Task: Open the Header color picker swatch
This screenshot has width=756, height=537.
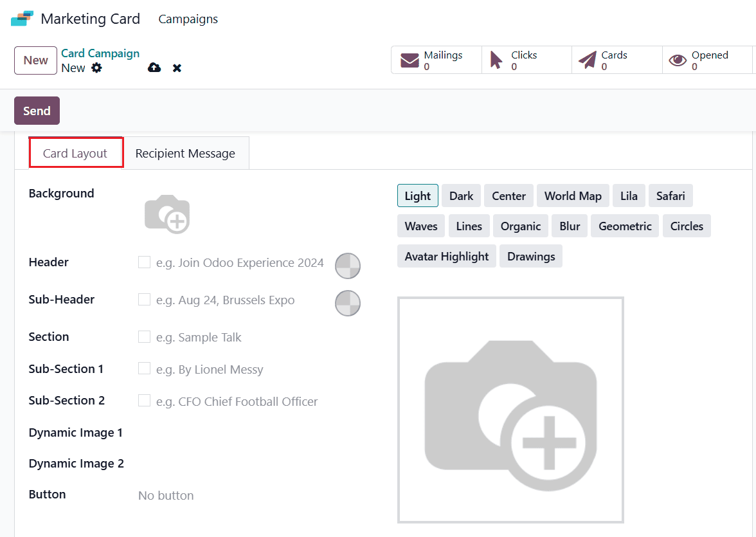Action: (348, 266)
